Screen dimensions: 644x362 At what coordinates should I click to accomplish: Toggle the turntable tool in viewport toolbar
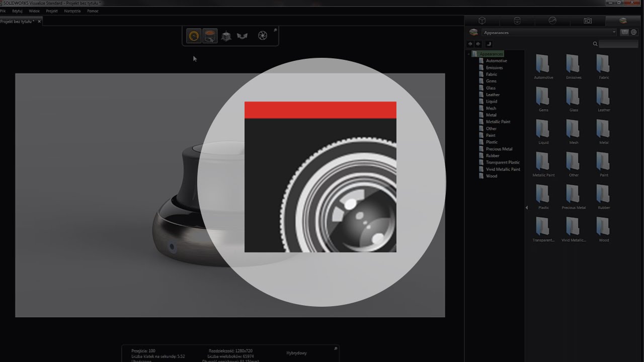pyautogui.click(x=210, y=36)
